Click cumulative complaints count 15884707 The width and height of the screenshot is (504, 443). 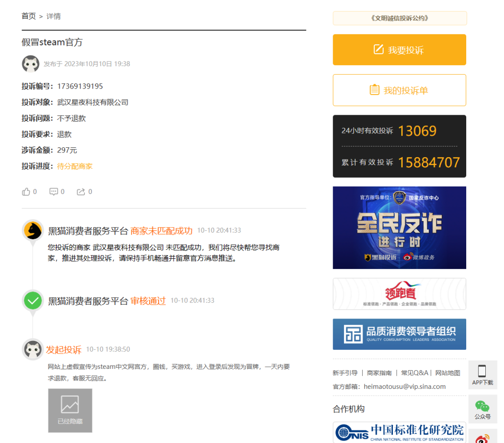click(429, 162)
